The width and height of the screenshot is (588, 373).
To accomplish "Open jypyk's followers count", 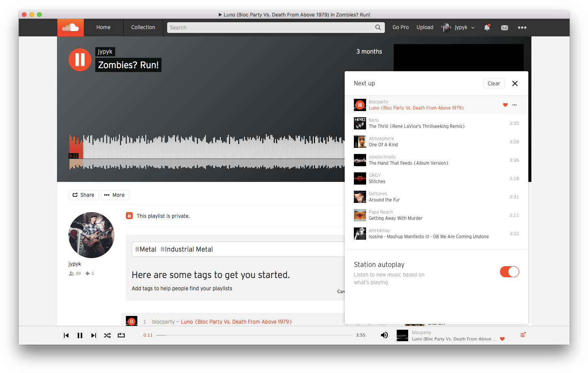I will pyautogui.click(x=75, y=273).
